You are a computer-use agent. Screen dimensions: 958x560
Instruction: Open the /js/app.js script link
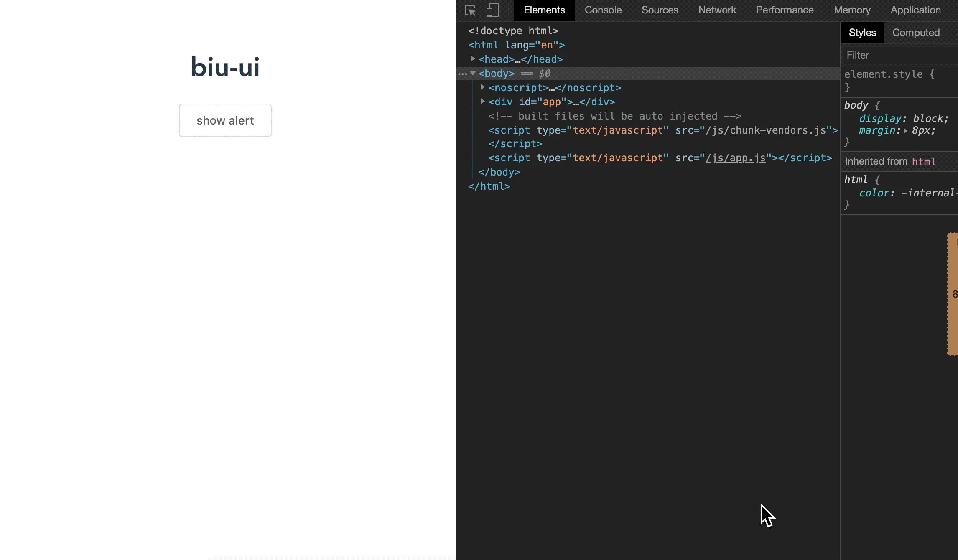click(735, 158)
